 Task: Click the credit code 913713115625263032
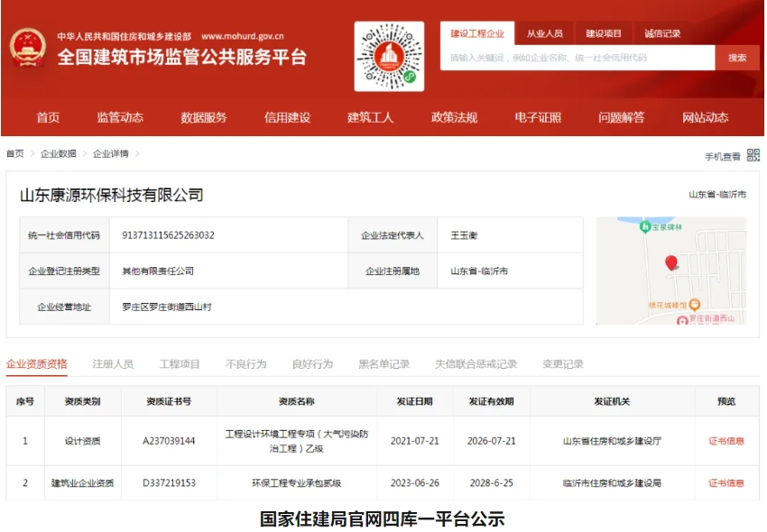pyautogui.click(x=168, y=235)
